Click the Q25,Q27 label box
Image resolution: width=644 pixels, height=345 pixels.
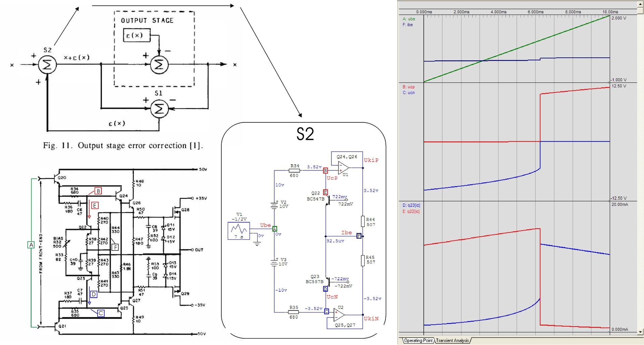click(x=345, y=325)
